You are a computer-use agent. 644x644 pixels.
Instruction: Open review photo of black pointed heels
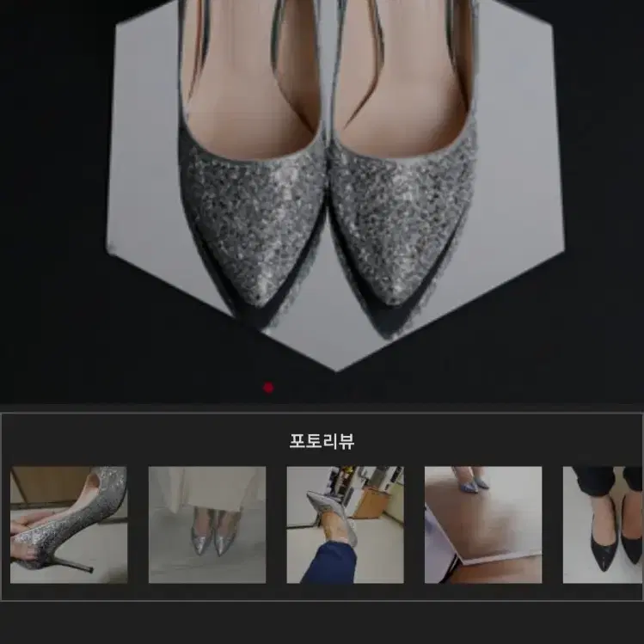[x=603, y=524]
